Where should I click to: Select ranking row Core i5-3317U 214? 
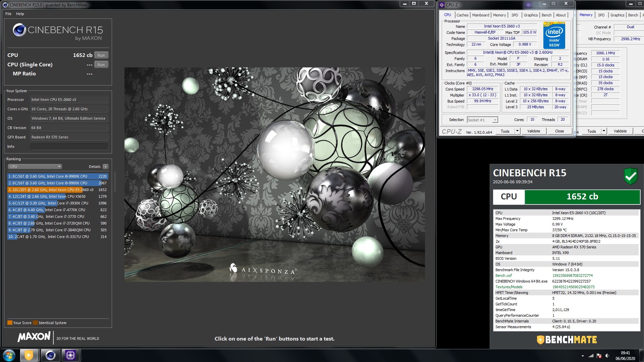[57, 237]
